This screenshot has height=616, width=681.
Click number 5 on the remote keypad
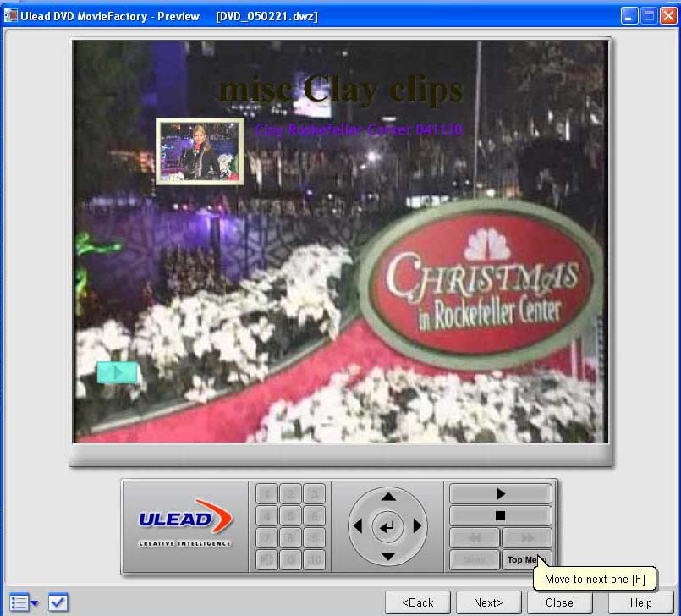coord(290,515)
